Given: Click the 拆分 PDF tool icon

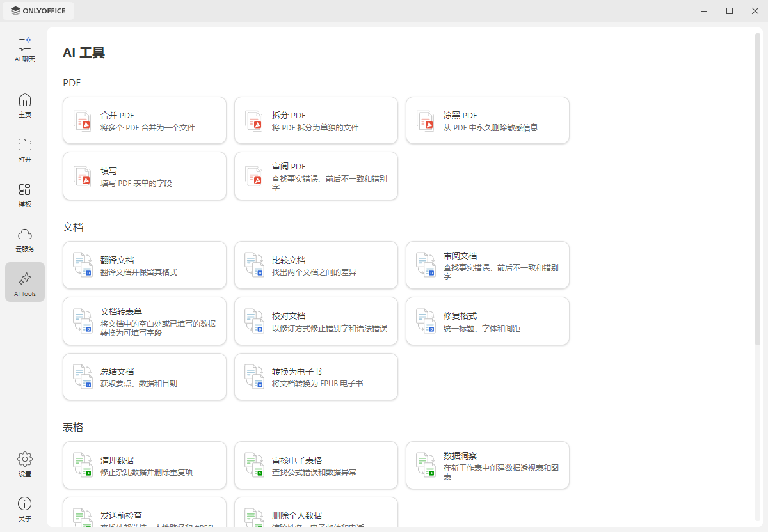Looking at the screenshot, I should (254, 121).
